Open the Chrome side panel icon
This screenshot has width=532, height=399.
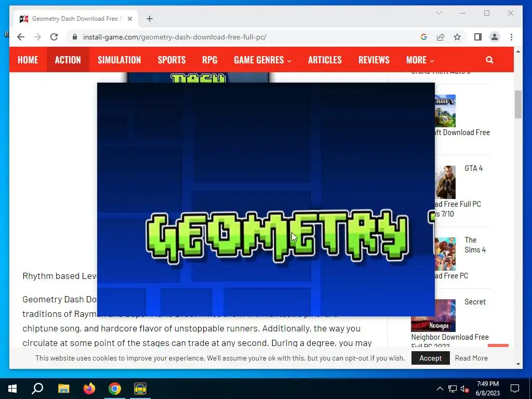(478, 37)
